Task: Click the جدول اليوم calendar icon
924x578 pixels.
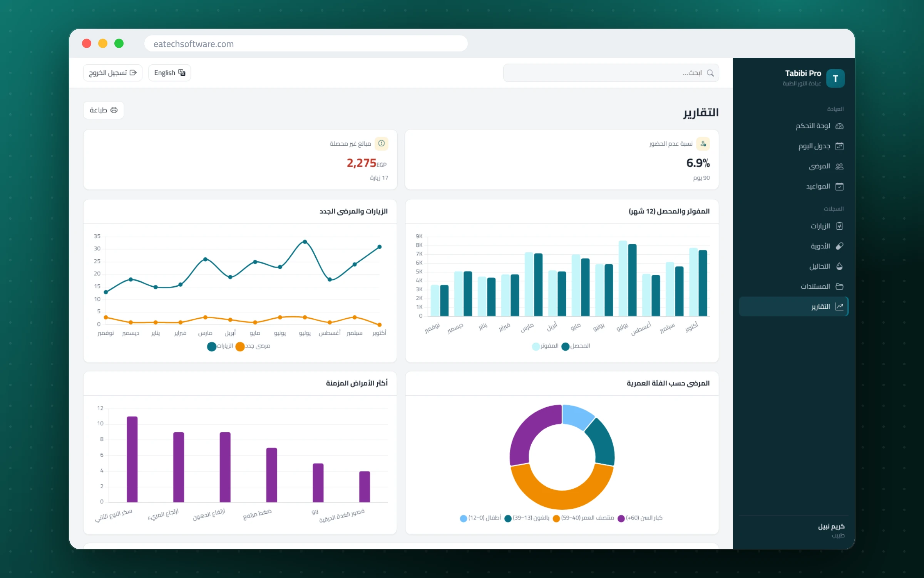Action: tap(839, 146)
